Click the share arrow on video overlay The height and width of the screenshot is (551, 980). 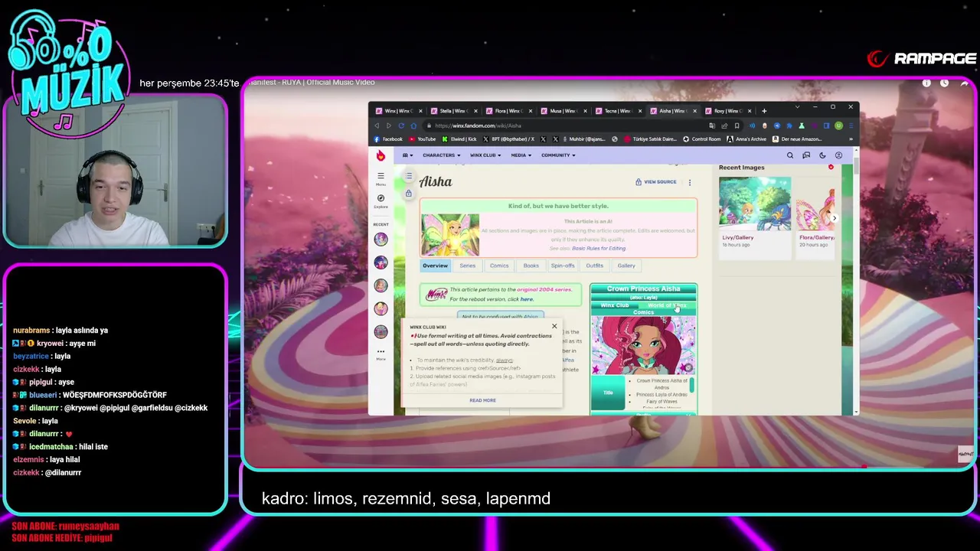coord(964,83)
